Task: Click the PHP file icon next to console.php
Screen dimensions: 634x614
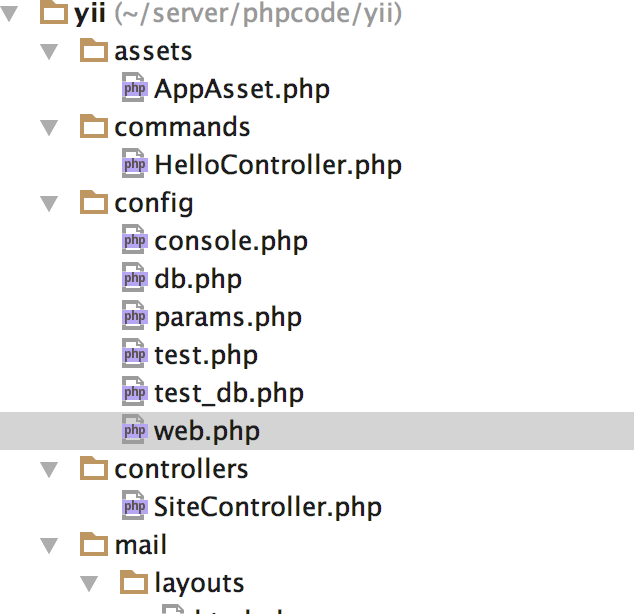Action: tap(135, 240)
